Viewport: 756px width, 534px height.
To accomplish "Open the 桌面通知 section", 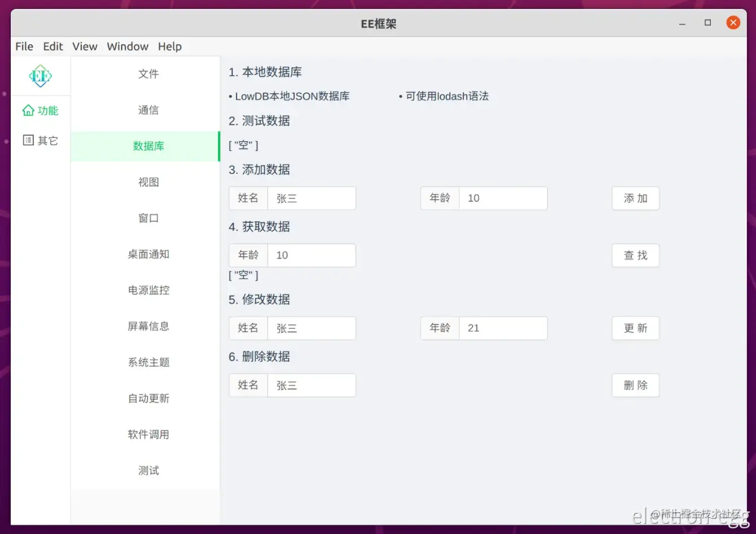I will (x=145, y=255).
